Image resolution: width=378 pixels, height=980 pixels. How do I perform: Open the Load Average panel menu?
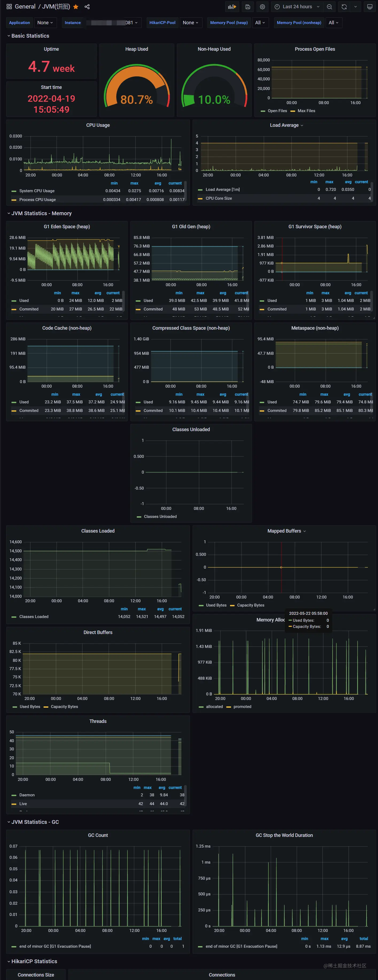(286, 125)
